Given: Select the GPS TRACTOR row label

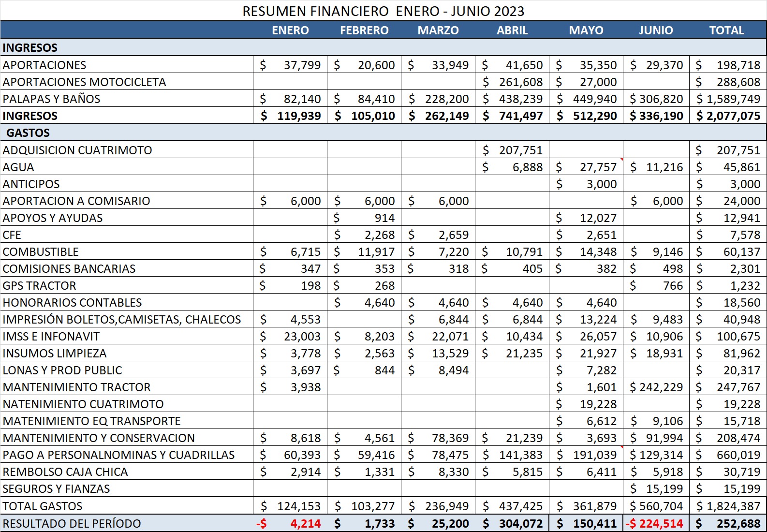Looking at the screenshot, I should pos(39,285).
